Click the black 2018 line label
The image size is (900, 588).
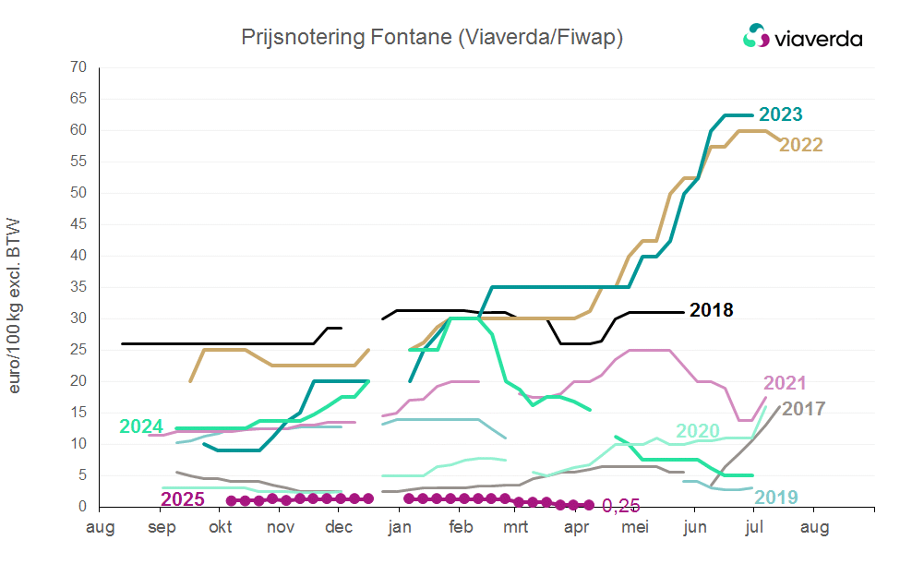(711, 310)
